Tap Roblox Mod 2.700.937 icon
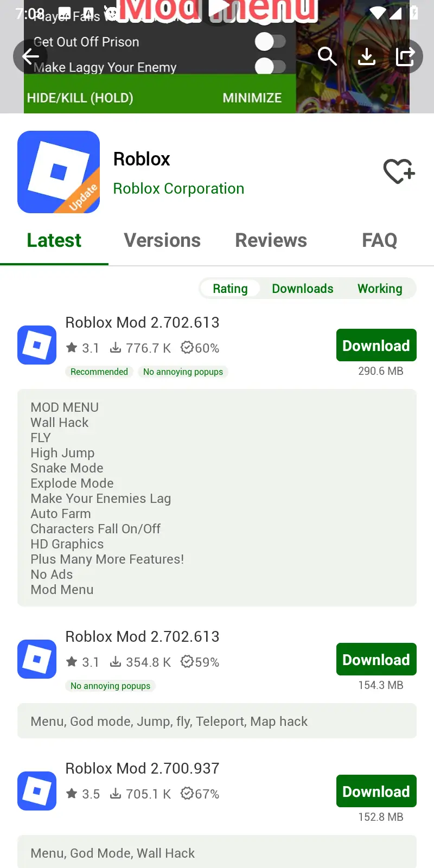The image size is (434, 868). tap(37, 791)
